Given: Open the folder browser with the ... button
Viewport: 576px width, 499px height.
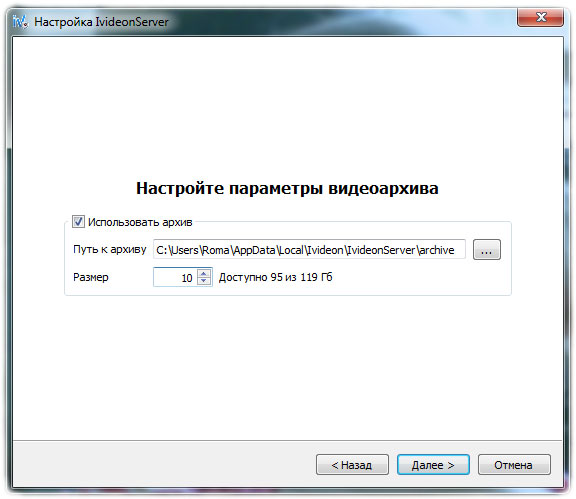Looking at the screenshot, I should point(487,250).
